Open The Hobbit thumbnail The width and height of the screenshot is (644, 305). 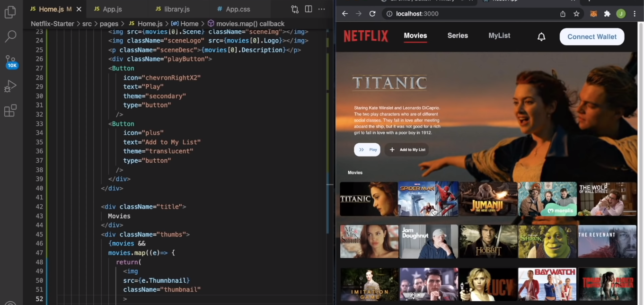[x=488, y=241]
